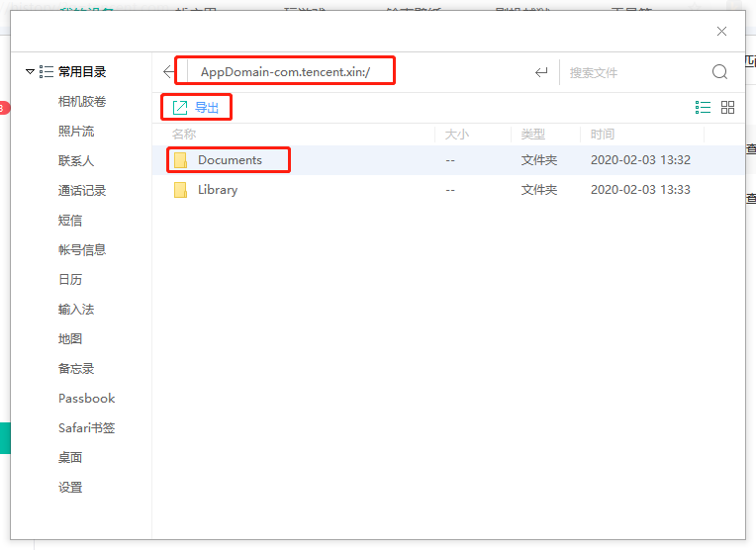Click the enter/go arrow icon
756x550 pixels.
click(541, 72)
